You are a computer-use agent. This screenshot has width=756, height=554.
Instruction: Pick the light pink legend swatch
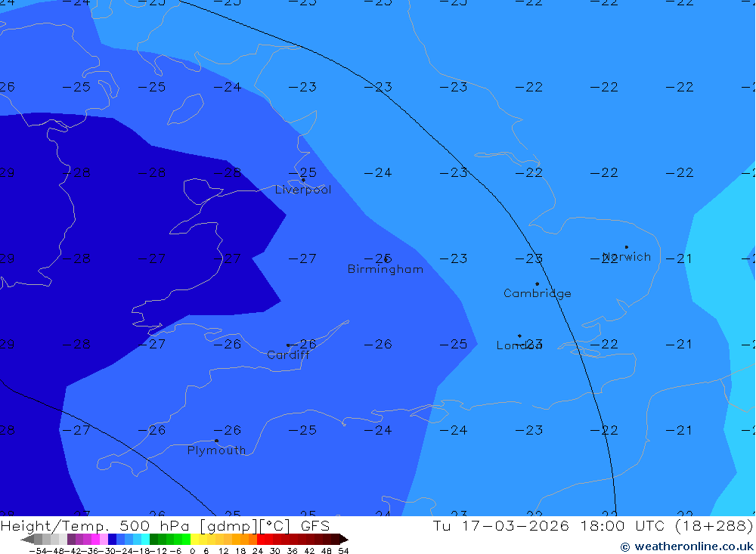tap(104, 539)
